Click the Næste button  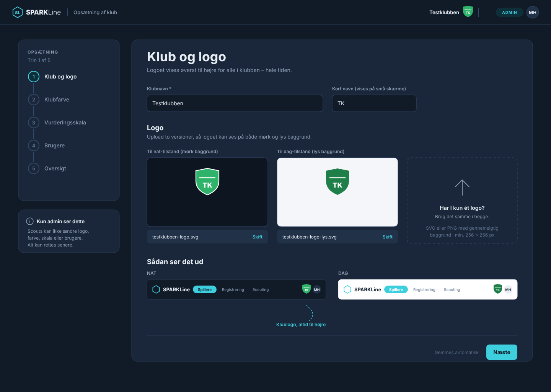click(502, 352)
